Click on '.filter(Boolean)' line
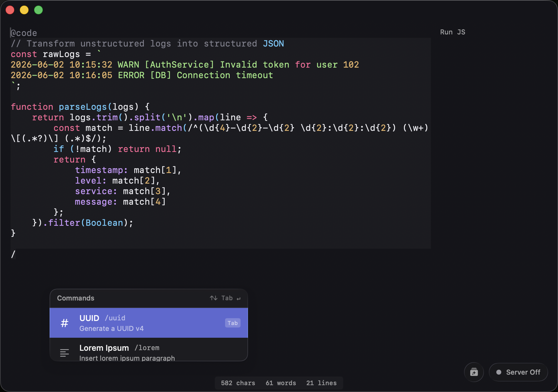 click(x=83, y=223)
